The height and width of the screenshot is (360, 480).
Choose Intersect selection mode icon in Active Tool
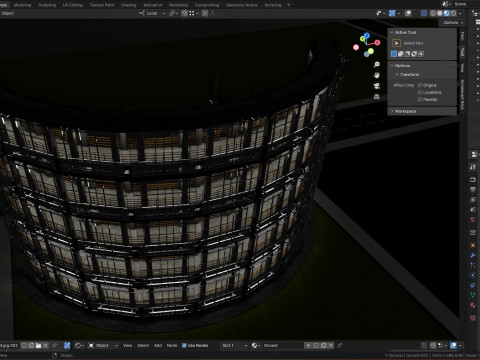point(421,54)
